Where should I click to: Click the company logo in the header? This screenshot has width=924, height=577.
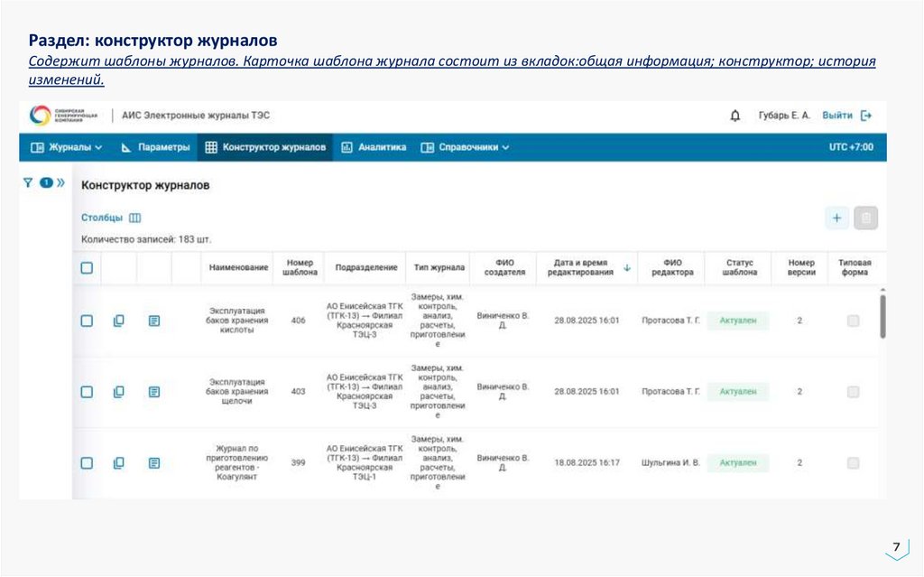point(63,116)
